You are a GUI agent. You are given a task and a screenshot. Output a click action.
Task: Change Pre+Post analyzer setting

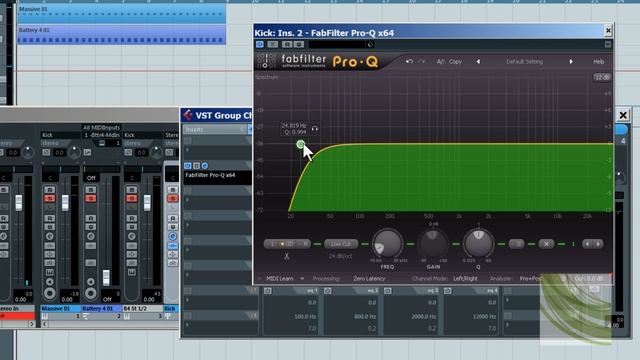point(530,279)
